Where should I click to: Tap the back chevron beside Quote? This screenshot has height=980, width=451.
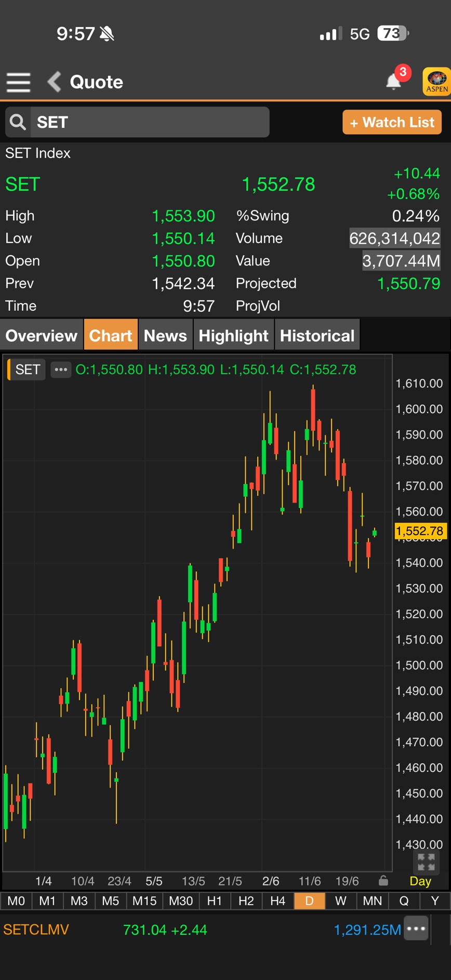click(54, 82)
